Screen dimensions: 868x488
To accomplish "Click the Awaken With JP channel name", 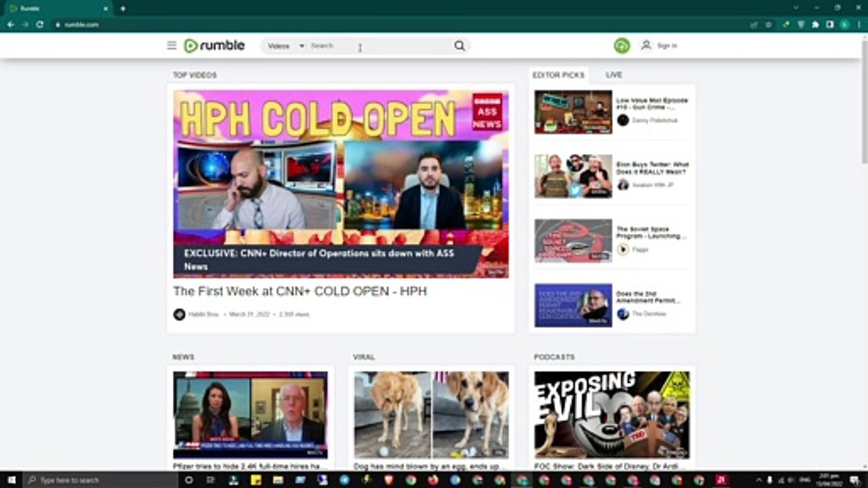I will (652, 184).
